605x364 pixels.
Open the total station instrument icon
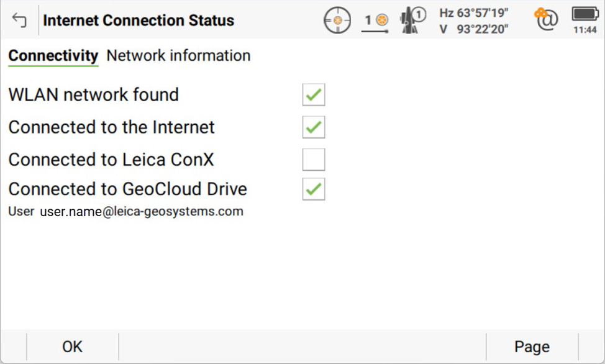[x=412, y=20]
